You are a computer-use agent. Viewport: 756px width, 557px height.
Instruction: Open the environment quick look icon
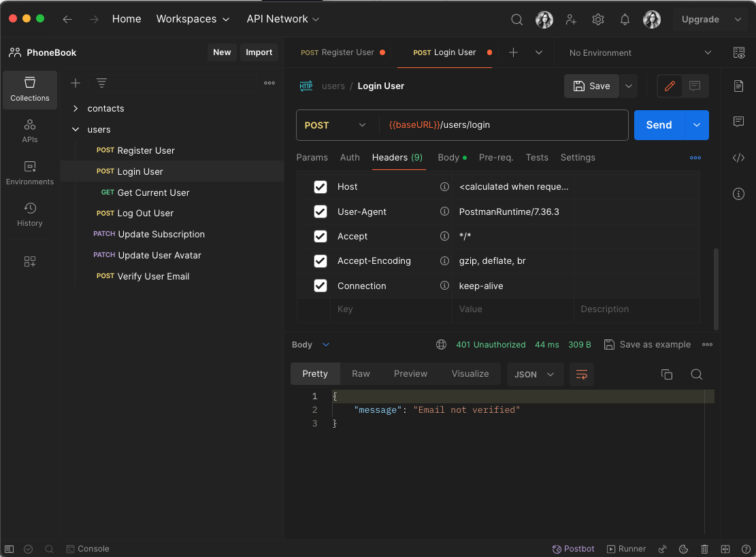point(738,52)
